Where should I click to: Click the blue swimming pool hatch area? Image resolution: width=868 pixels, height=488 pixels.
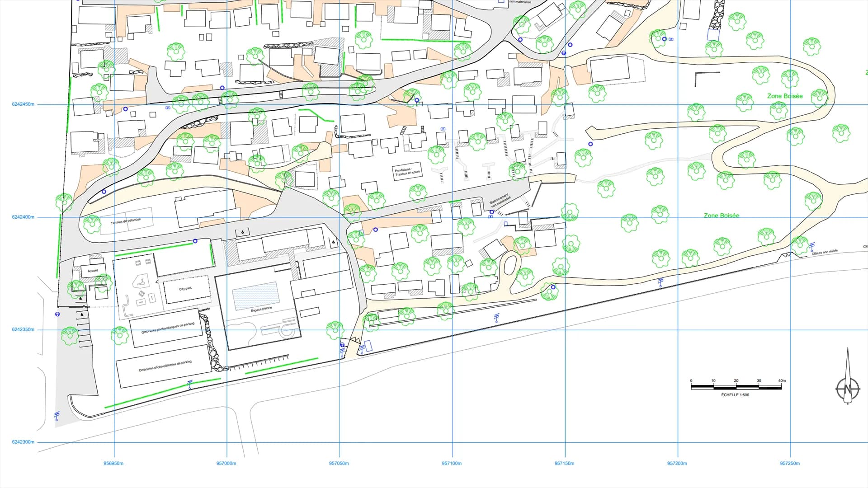[x=255, y=296]
